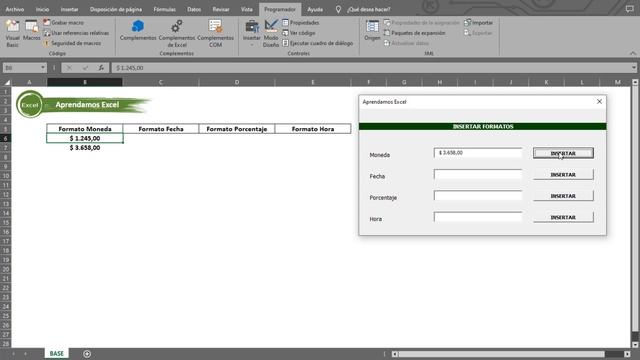Switch to the Vista tab
Screen dimensions: 640x360
247,9
